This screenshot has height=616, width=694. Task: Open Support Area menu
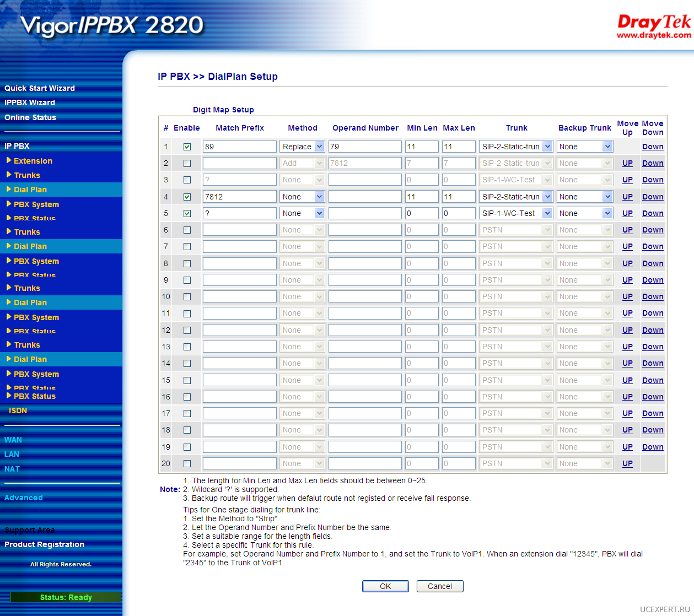[x=30, y=530]
